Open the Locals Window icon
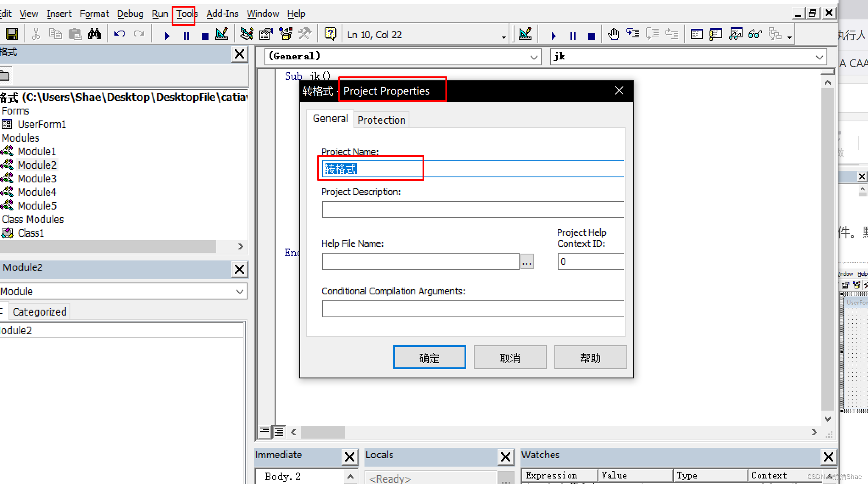This screenshot has width=868, height=484. point(696,34)
